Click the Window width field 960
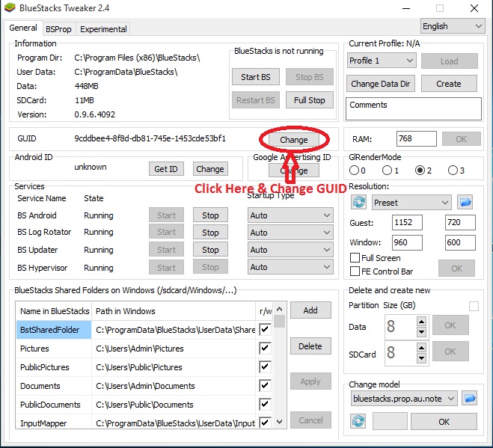The height and width of the screenshot is (448, 493). (407, 242)
